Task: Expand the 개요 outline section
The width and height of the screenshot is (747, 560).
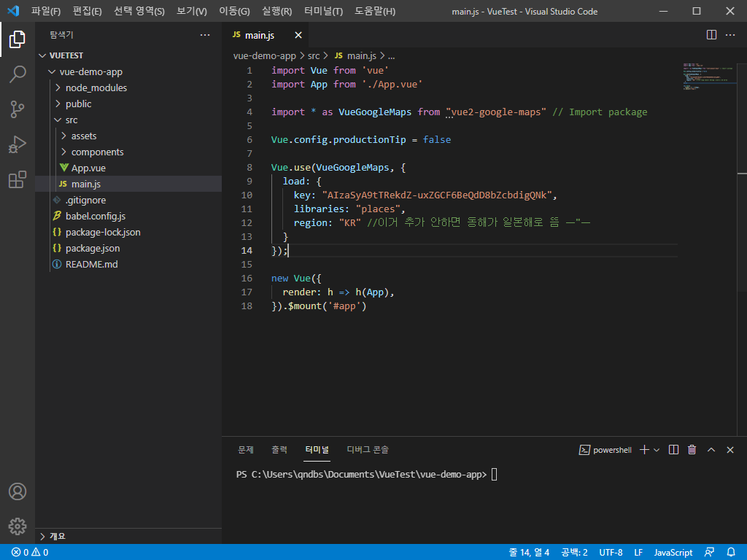Action: [128, 536]
